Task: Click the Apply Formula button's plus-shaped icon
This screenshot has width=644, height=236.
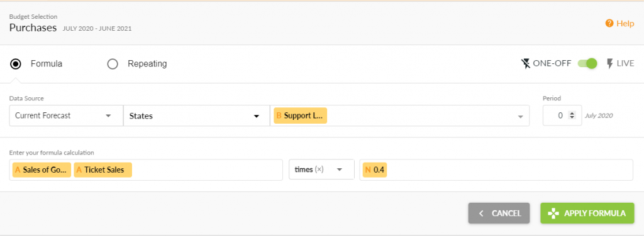Action: (553, 213)
